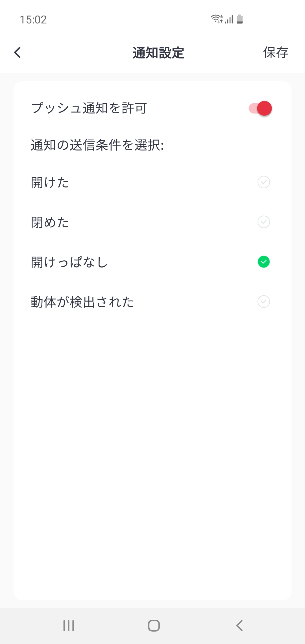This screenshot has height=644, width=305.
Task: Tap the battery status icon
Action: pyautogui.click(x=240, y=19)
